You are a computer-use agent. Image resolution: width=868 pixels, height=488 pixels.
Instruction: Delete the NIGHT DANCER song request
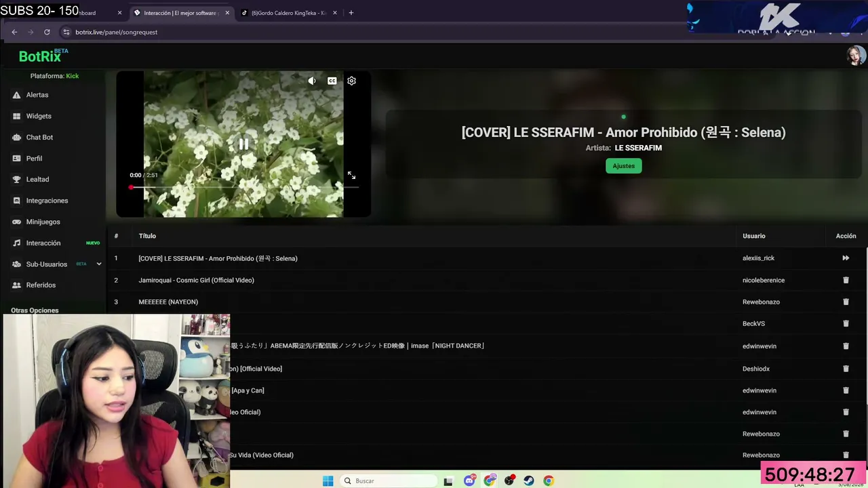coord(846,346)
